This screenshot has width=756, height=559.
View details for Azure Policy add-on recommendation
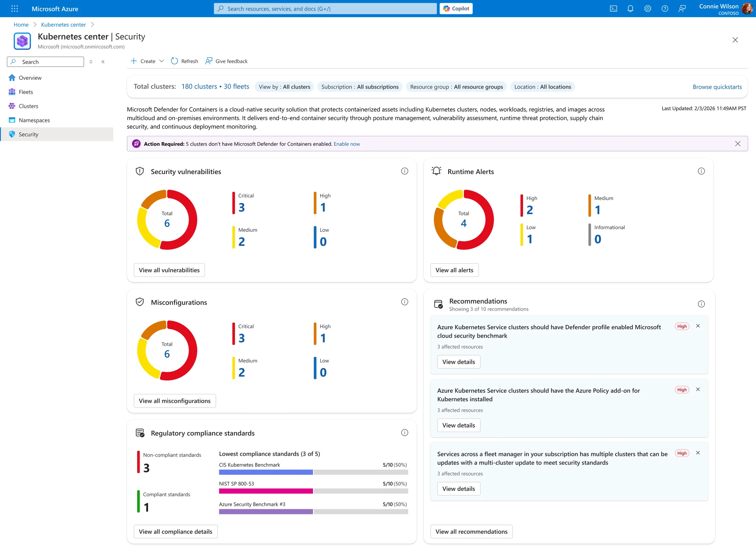point(458,425)
